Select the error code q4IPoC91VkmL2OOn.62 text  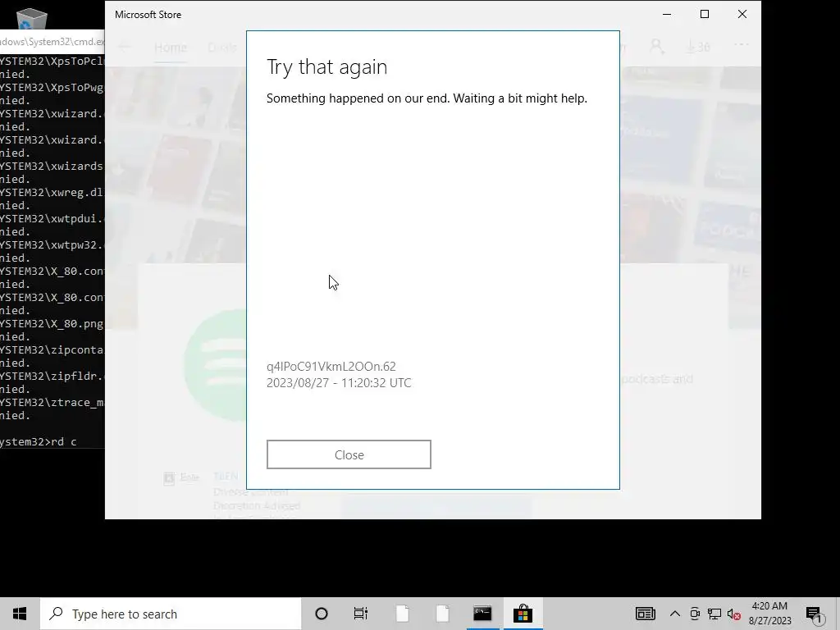[x=331, y=367]
